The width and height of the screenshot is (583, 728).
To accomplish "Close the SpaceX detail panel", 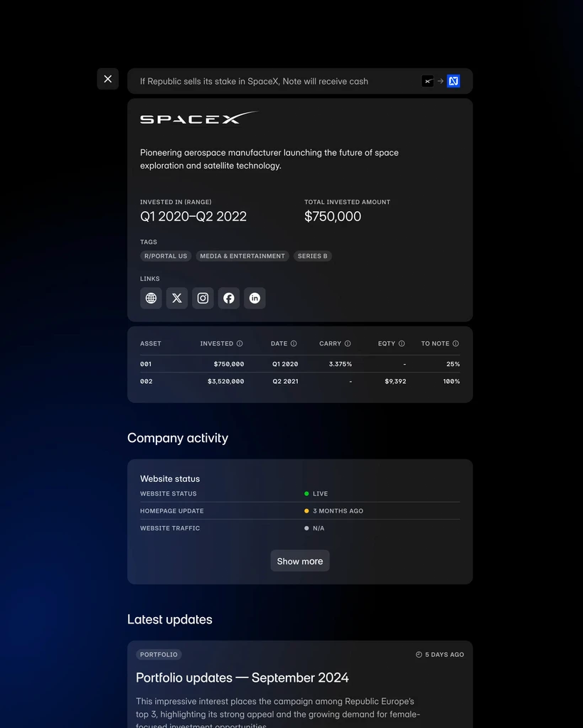I will click(107, 79).
